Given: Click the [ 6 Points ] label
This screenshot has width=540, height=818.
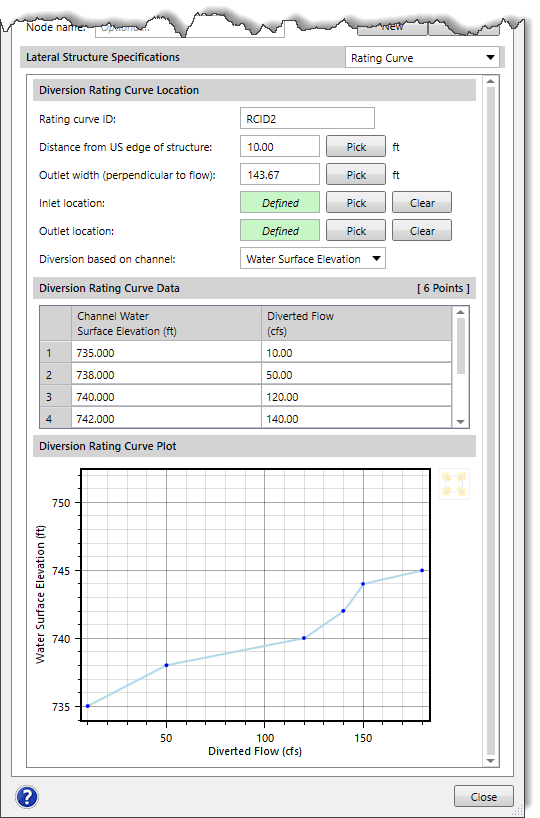Looking at the screenshot, I should coord(443,288).
